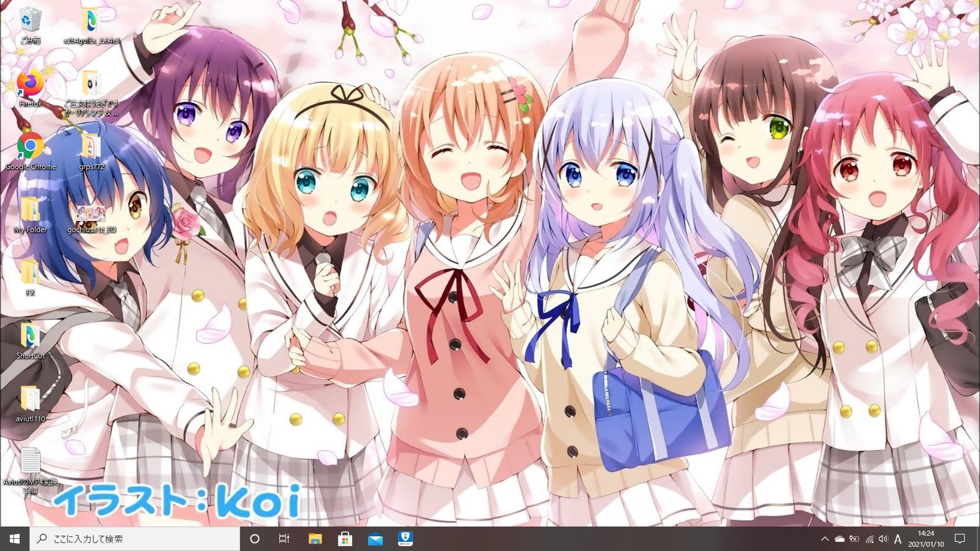Open the Action Center notifications icon
Image resolution: width=980 pixels, height=551 pixels.
(x=960, y=539)
